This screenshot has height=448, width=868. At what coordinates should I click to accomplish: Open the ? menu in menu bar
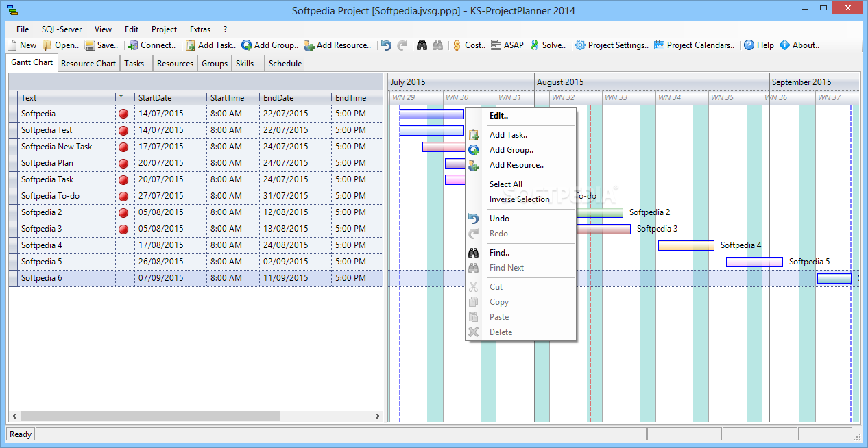point(226,29)
